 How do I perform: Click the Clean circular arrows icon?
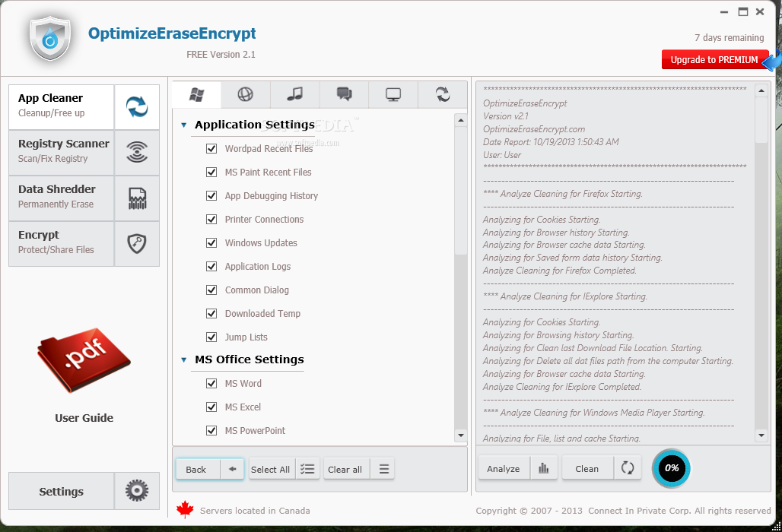[628, 468]
